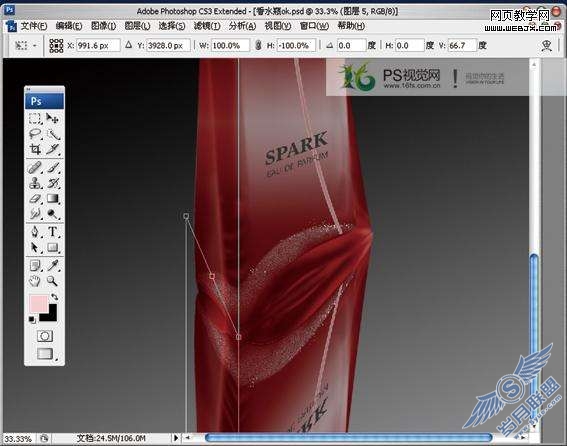Select the Zoom magnifier tool
567x446 pixels.
click(53, 281)
